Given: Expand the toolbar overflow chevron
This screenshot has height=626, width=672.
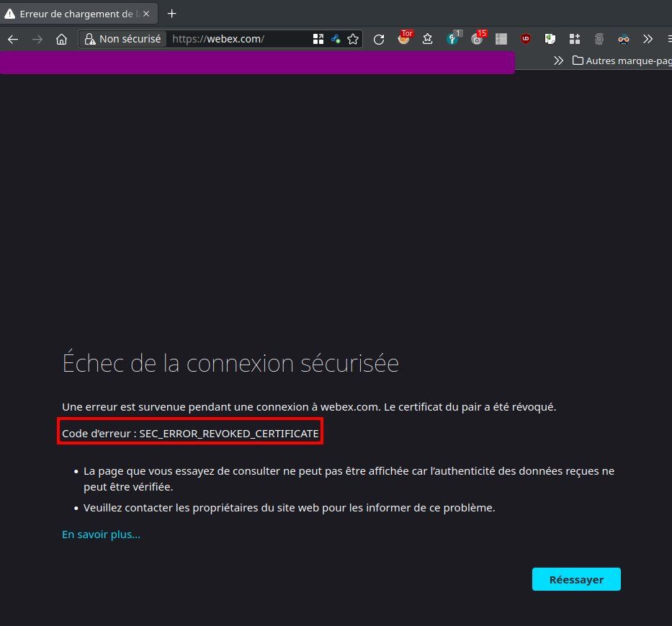Looking at the screenshot, I should click(648, 40).
